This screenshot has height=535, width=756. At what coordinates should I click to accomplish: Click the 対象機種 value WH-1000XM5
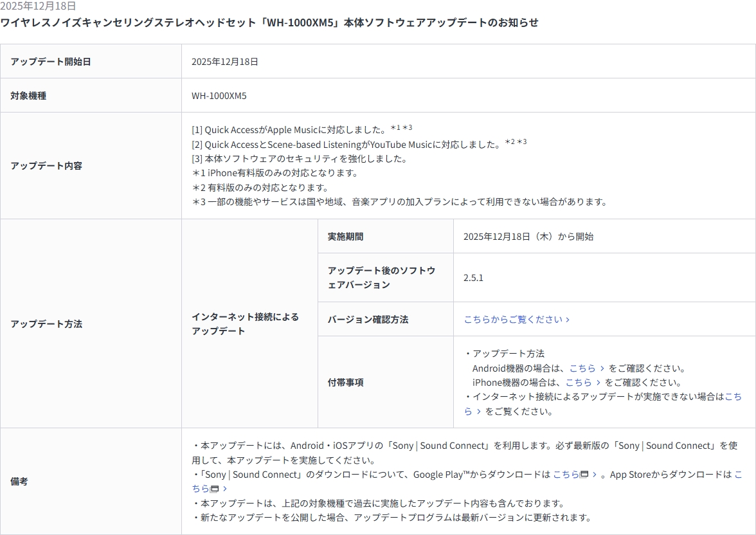point(219,96)
